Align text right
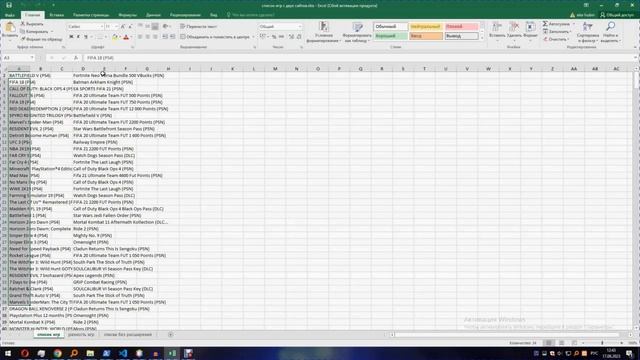The height and width of the screenshot is (360, 640). click(x=155, y=37)
